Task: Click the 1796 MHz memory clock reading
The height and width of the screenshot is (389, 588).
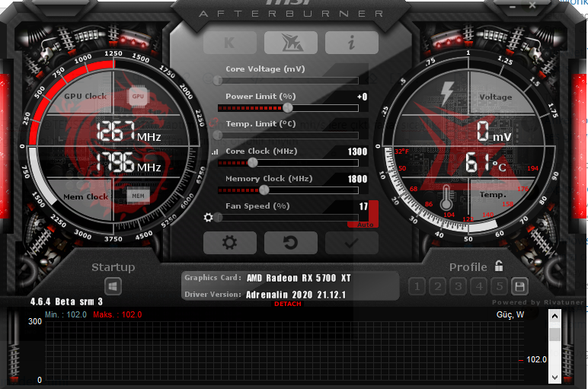Action: (129, 162)
